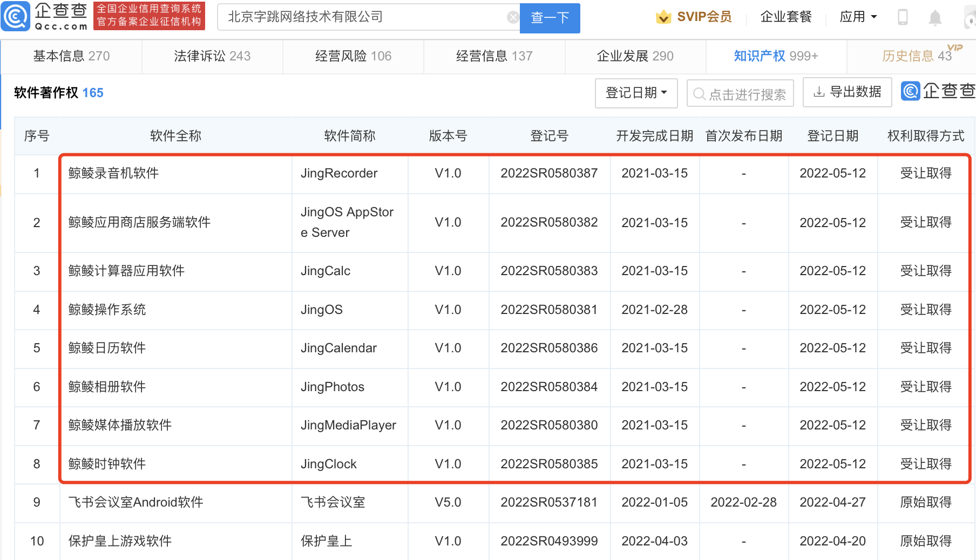Click 保护皇上游戏软件 row name
The width and height of the screenshot is (976, 560).
click(x=120, y=541)
